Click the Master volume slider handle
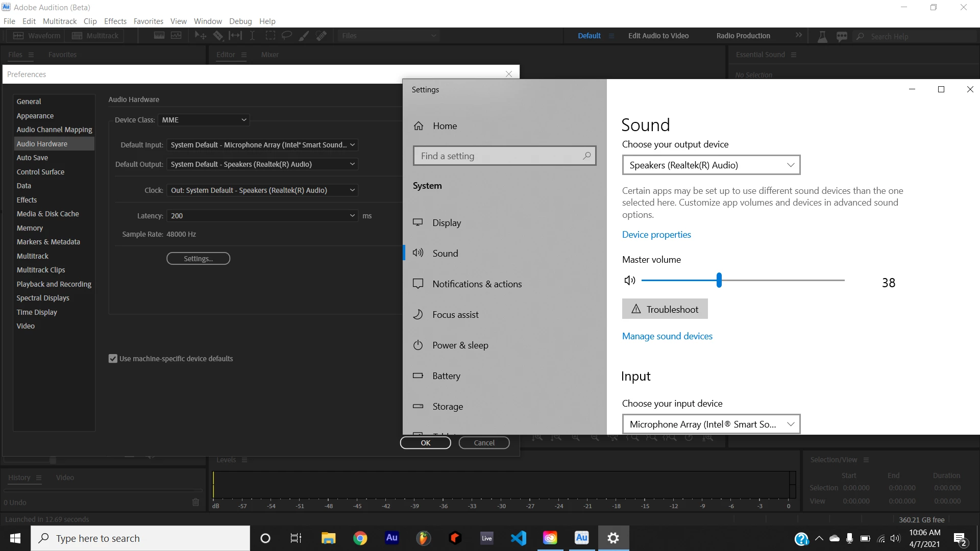Screen dimensions: 980x551 (719, 280)
